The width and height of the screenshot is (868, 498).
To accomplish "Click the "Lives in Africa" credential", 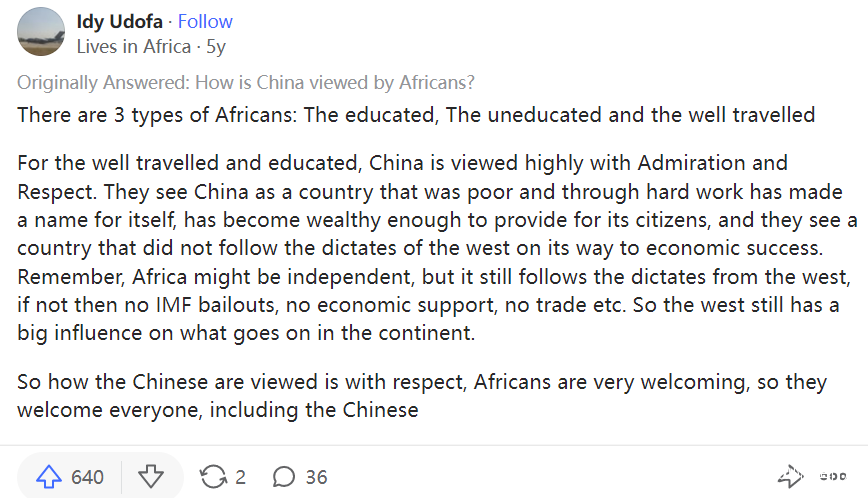I will point(133,47).
